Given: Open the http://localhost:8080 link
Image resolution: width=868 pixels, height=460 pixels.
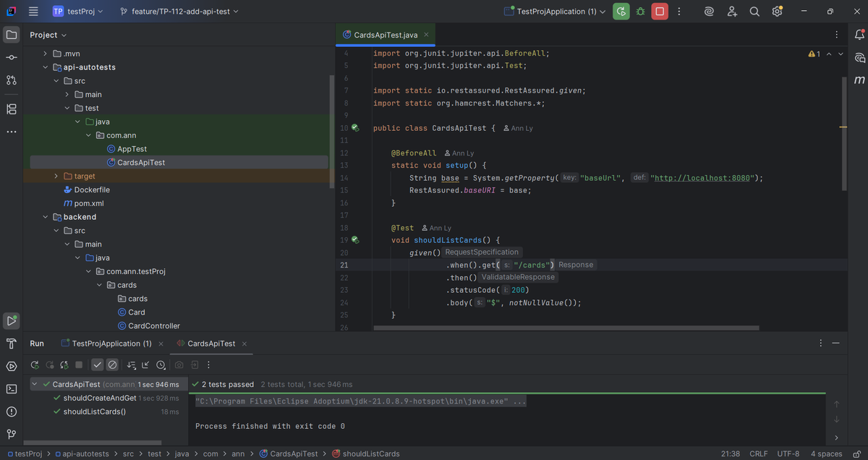Looking at the screenshot, I should tap(702, 178).
